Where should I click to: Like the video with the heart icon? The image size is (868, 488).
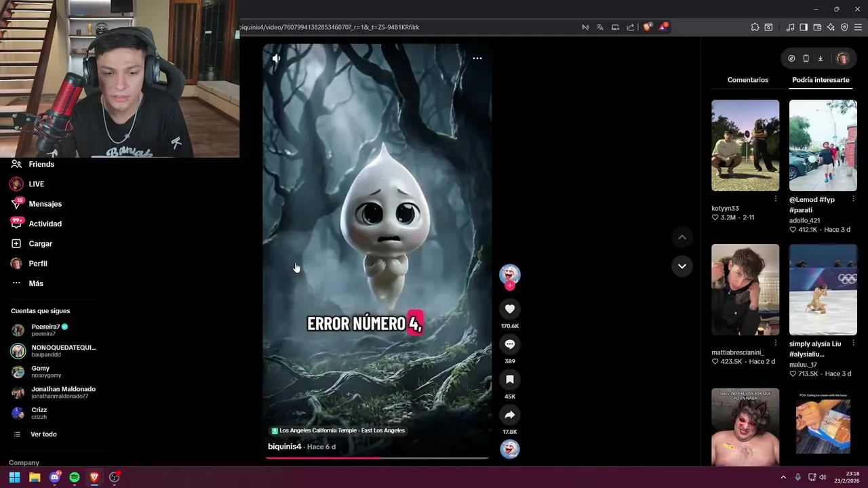coord(510,309)
